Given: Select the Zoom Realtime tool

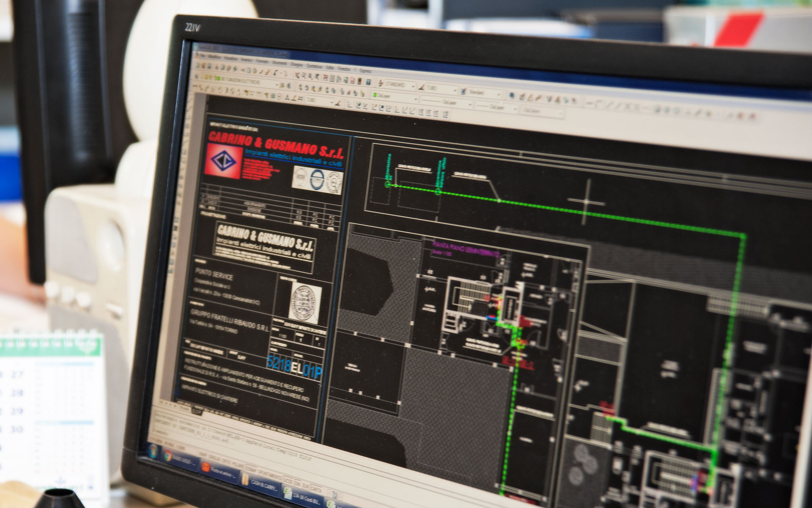Looking at the screenshot, I should 304,76.
